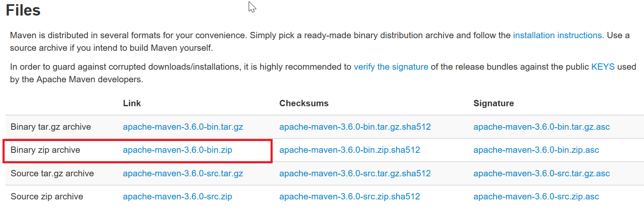This screenshot has height=212, width=644.
Task: Open the bin.zip.sha512 checksum link
Action: [350, 150]
